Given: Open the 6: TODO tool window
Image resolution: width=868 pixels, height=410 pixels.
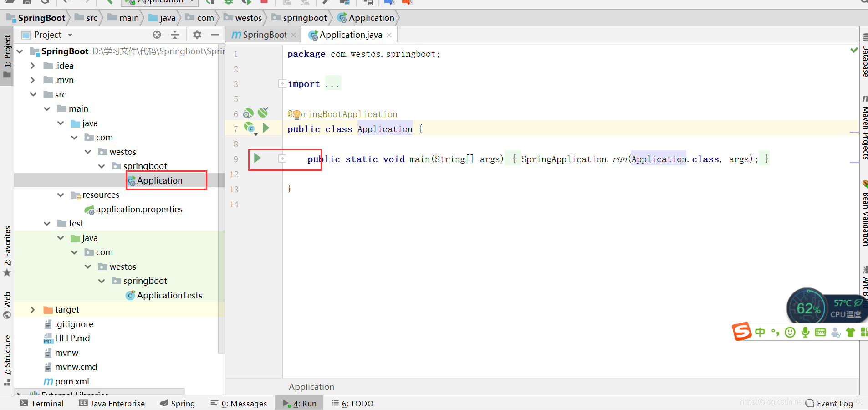Looking at the screenshot, I should [352, 403].
